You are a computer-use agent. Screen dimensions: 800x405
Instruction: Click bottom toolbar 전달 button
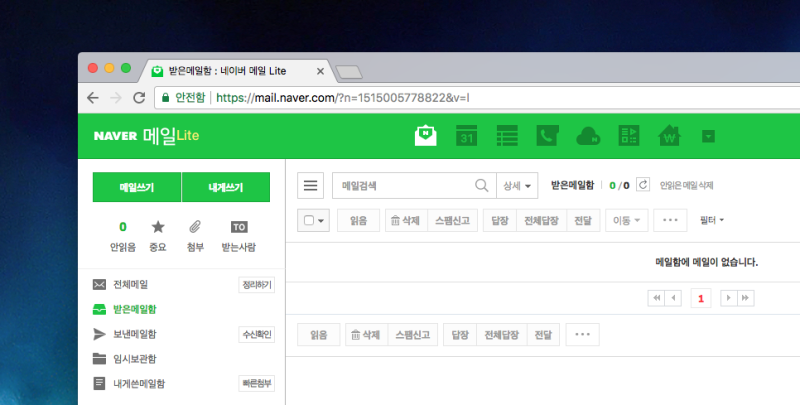543,335
